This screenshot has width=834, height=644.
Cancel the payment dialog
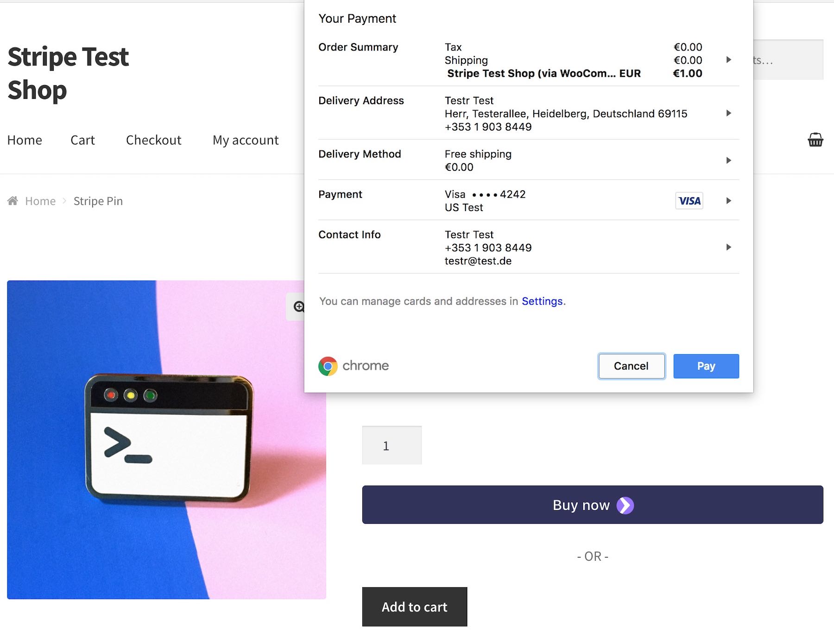(x=632, y=366)
